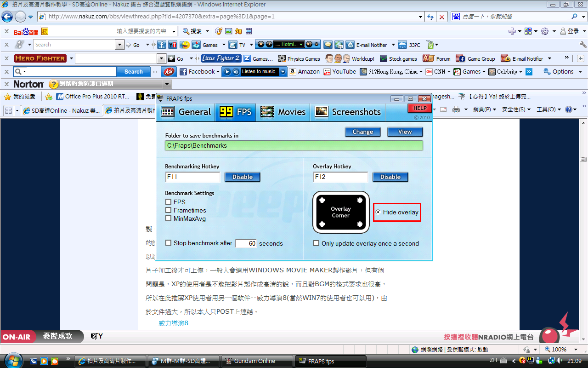
Task: Expand the address bar URL dropdown
Action: (x=421, y=17)
